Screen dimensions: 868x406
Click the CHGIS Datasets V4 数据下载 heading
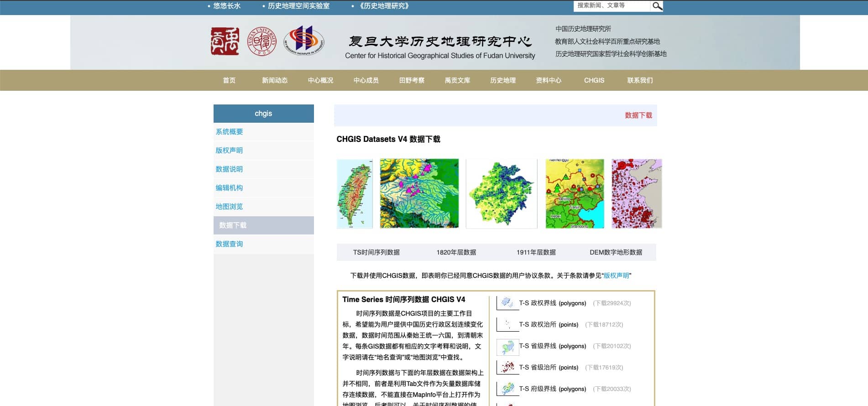[x=388, y=139]
